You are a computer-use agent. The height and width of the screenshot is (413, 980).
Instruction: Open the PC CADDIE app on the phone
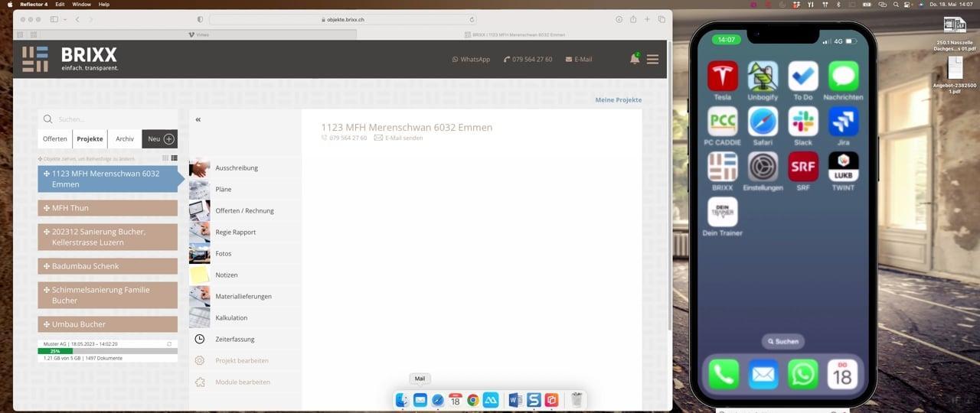tap(723, 122)
